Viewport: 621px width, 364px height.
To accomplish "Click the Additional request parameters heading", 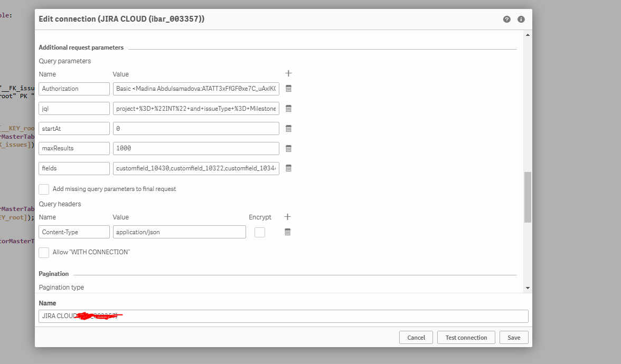I will (81, 47).
